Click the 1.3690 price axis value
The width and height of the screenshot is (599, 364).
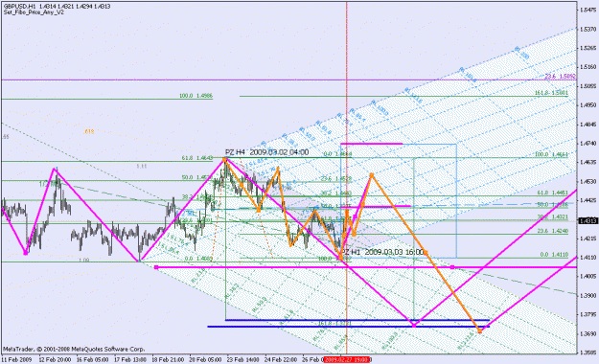click(x=588, y=333)
